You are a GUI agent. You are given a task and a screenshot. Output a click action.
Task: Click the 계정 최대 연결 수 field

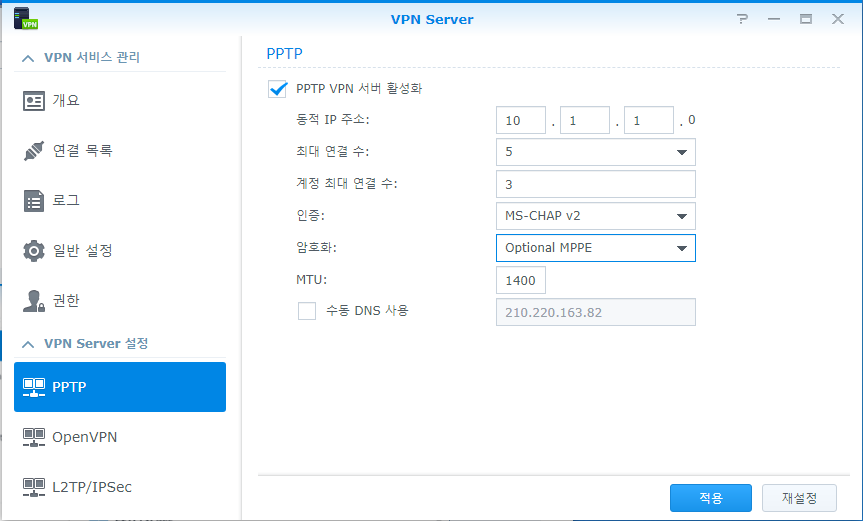(x=596, y=184)
